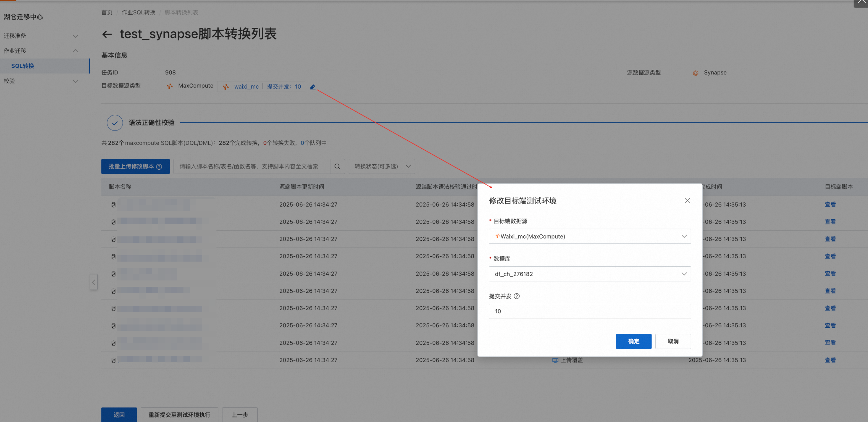The width and height of the screenshot is (868, 422).
Task: Click the search magnifier icon
Action: coord(337,166)
